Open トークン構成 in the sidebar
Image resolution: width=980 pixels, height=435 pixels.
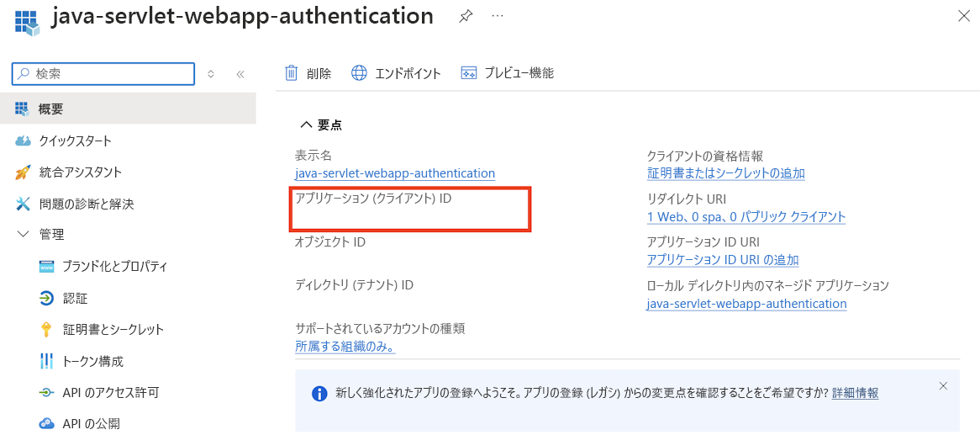pyautogui.click(x=92, y=361)
